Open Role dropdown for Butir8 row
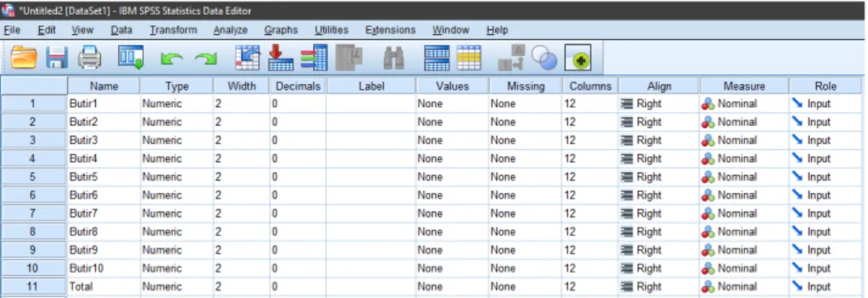868x298 pixels. [x=826, y=231]
